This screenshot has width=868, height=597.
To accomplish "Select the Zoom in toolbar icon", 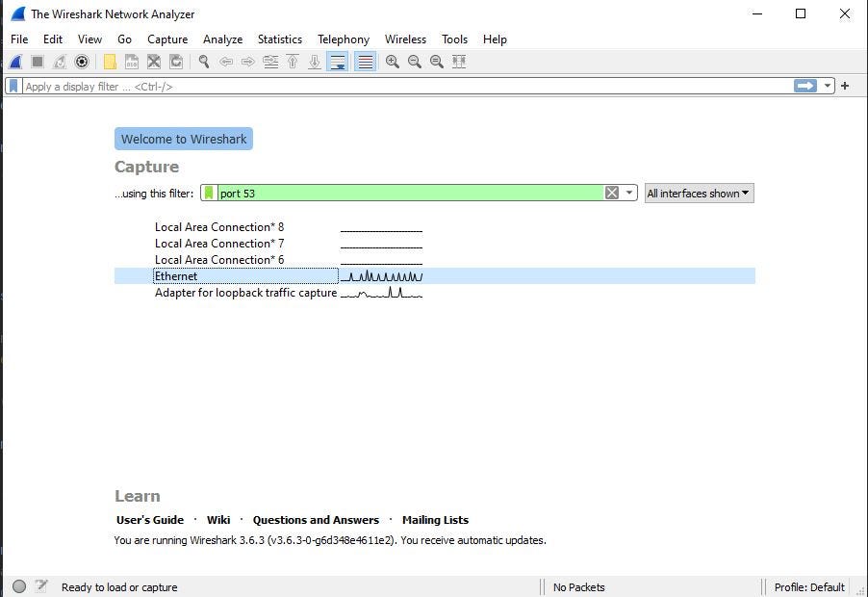I will coord(393,62).
